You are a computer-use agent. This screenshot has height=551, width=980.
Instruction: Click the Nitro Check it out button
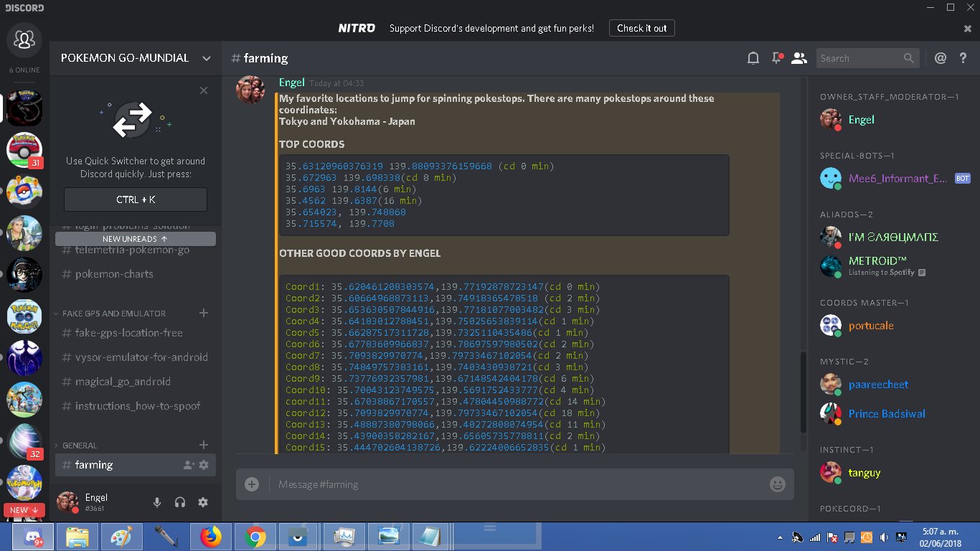tap(641, 29)
